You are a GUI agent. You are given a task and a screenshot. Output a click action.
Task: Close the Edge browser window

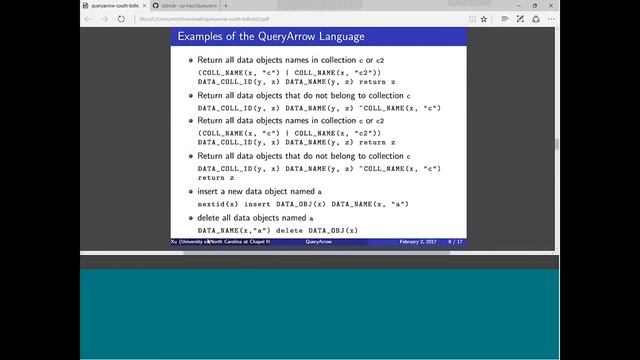pos(551,6)
